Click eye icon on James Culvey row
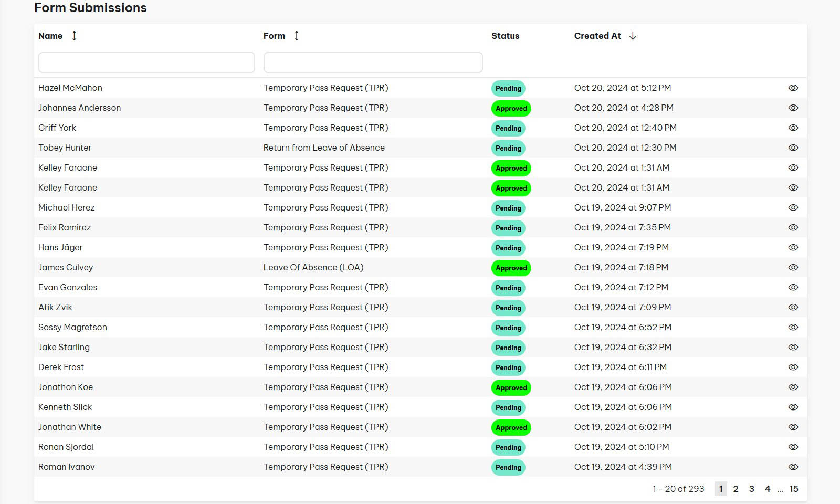The image size is (840, 504). (x=793, y=268)
